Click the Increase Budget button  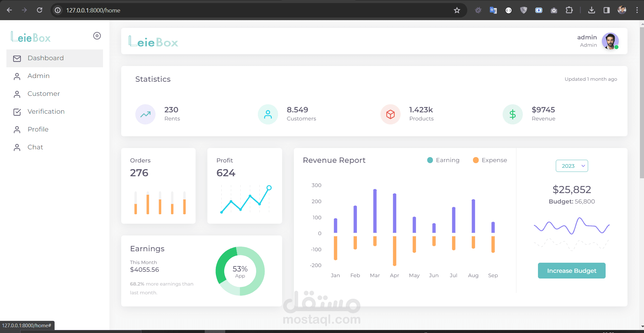tap(572, 271)
